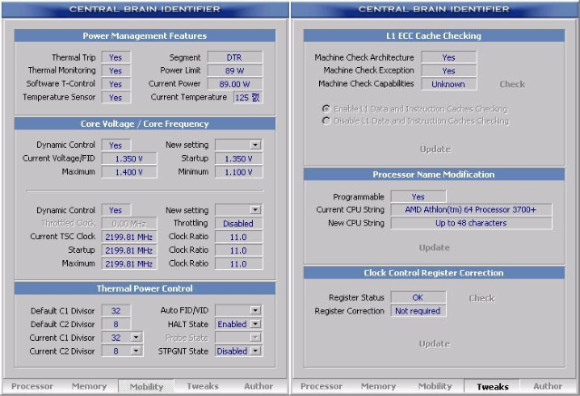This screenshot has height=396, width=580.
Task: Open the Author tab in right window
Action: point(547,386)
